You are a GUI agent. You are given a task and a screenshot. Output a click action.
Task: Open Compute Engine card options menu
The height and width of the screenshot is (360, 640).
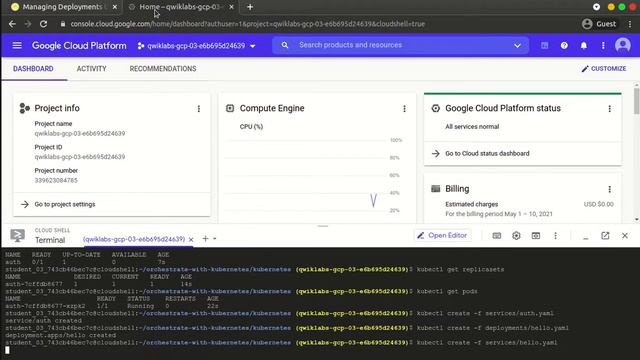coord(404,109)
